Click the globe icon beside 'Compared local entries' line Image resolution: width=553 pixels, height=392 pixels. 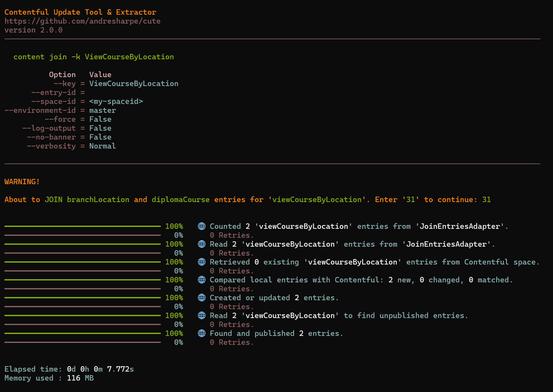tap(202, 280)
